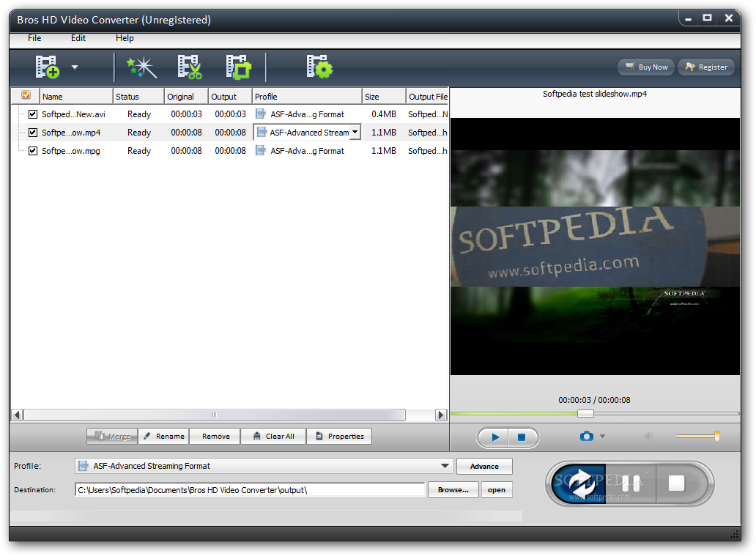Image resolution: width=756 pixels, height=556 pixels.
Task: Click the Advance settings button
Action: (x=484, y=467)
